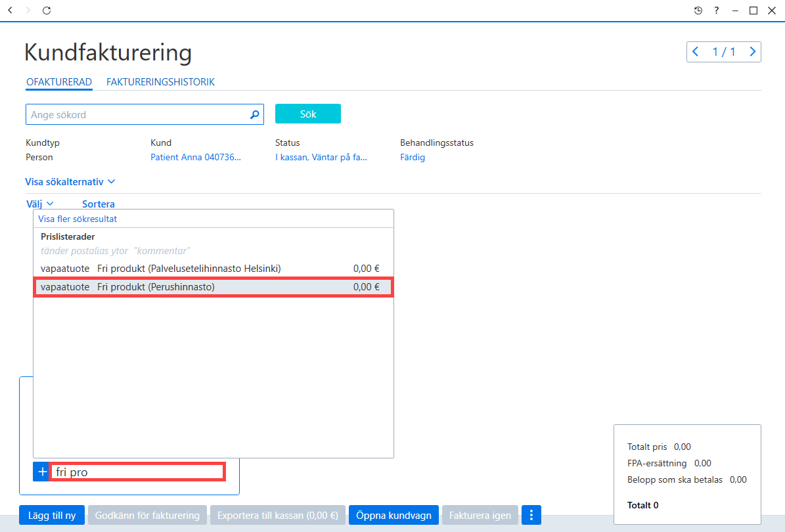Screen dimensions: 785x532
Task: Click the Öppna kundvagn button
Action: (393, 515)
